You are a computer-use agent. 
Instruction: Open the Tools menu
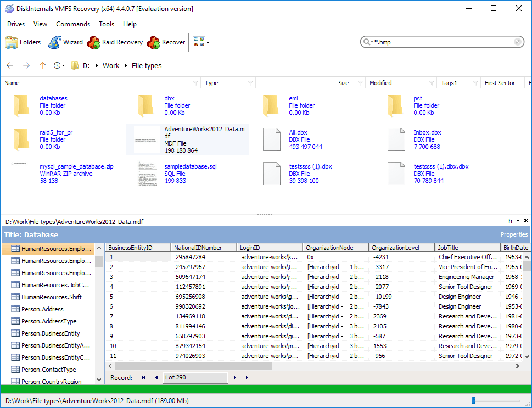107,24
